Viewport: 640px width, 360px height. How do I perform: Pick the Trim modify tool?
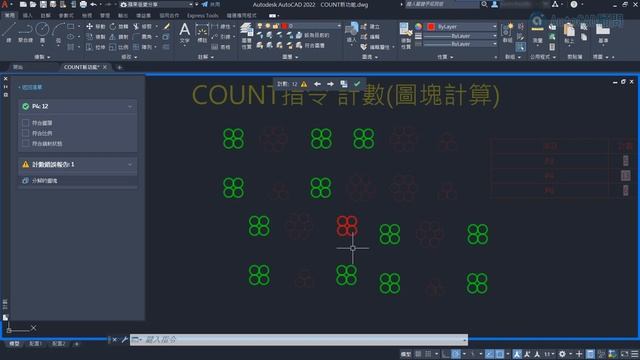click(142, 27)
